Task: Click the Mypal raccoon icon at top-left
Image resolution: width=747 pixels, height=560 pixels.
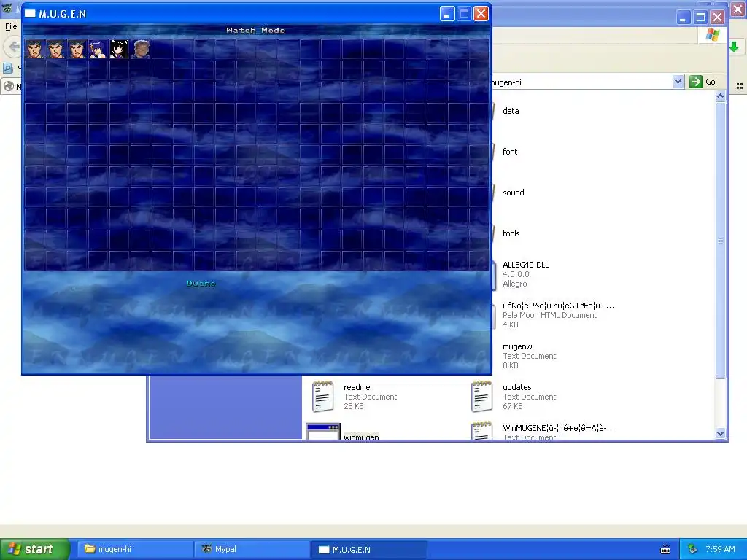Action: (7, 8)
